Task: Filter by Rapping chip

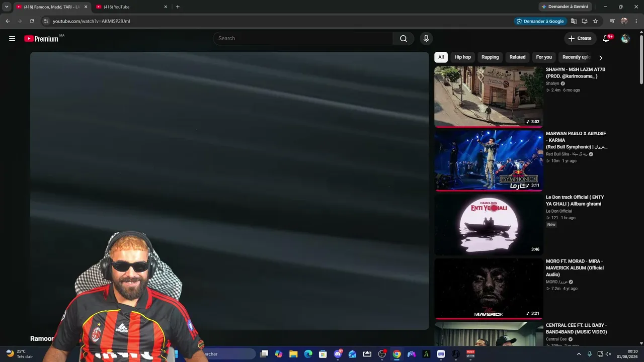Action: click(490, 57)
